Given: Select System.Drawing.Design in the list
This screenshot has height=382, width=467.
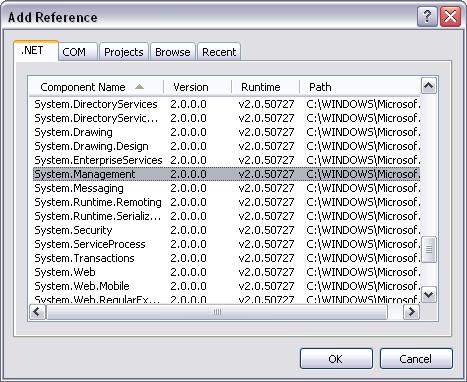Looking at the screenshot, I should click(227, 146).
